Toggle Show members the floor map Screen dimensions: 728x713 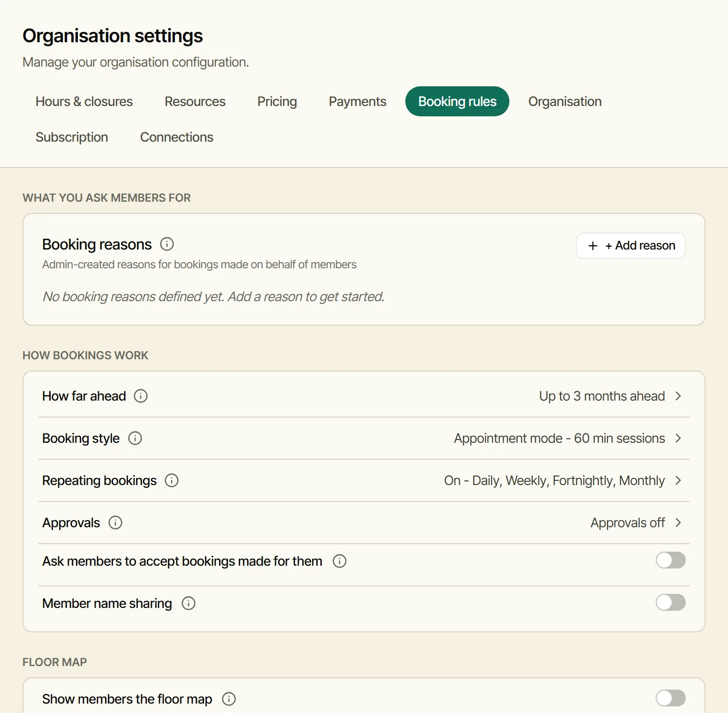(671, 698)
